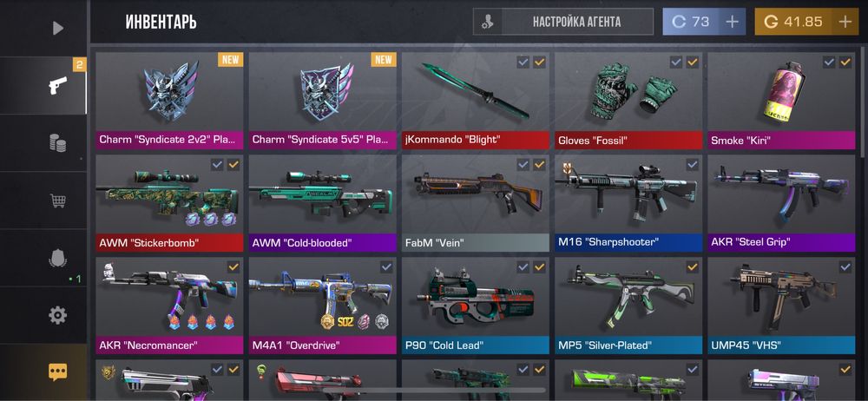The height and width of the screenshot is (401, 868).
Task: Open the Charm "Syndicate 2v2" item
Action: coord(169,101)
